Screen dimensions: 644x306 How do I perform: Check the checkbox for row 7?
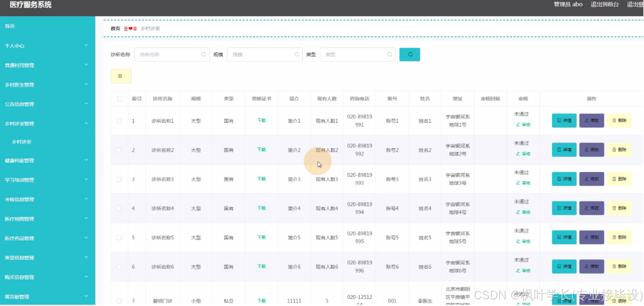tap(119, 301)
